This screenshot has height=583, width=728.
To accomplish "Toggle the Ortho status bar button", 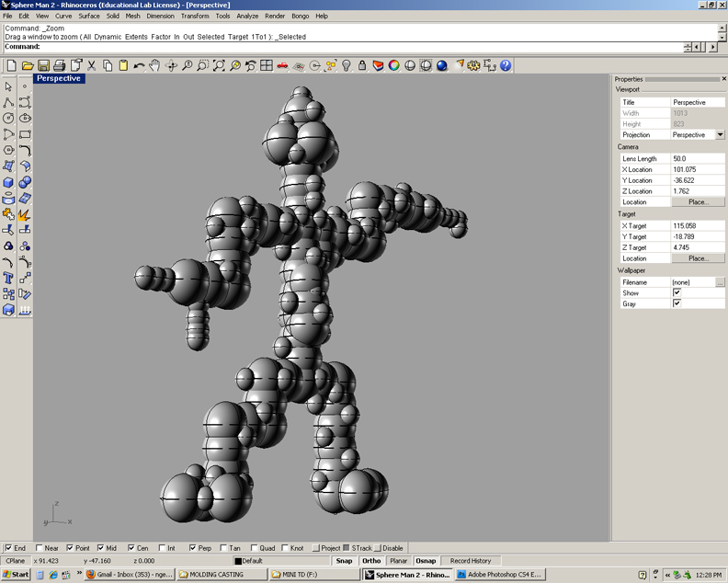I will pyautogui.click(x=371, y=561).
